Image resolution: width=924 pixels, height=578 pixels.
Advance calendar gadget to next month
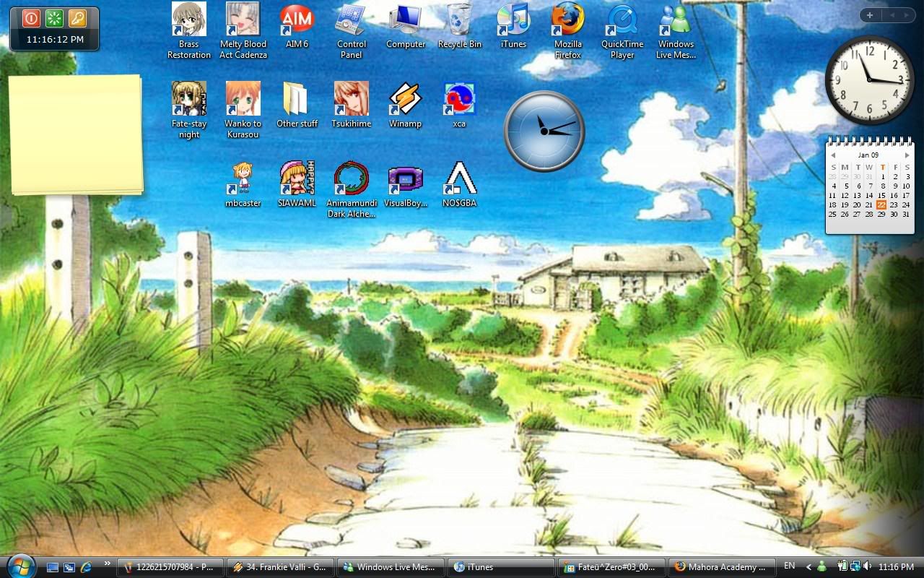point(907,155)
